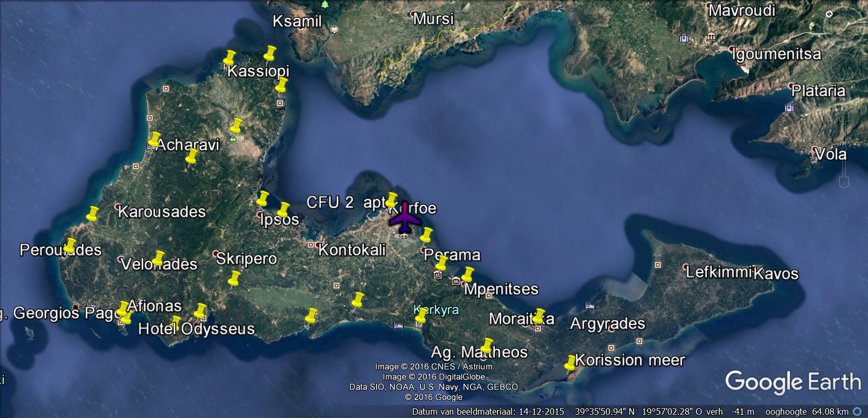Click the yellow pin beside Acharavi label
Image resolution: width=868 pixels, height=418 pixels.
click(155, 140)
